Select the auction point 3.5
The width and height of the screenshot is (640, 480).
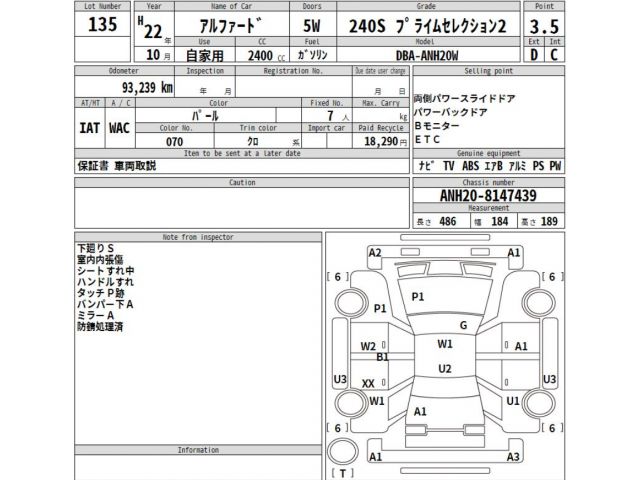tap(544, 27)
